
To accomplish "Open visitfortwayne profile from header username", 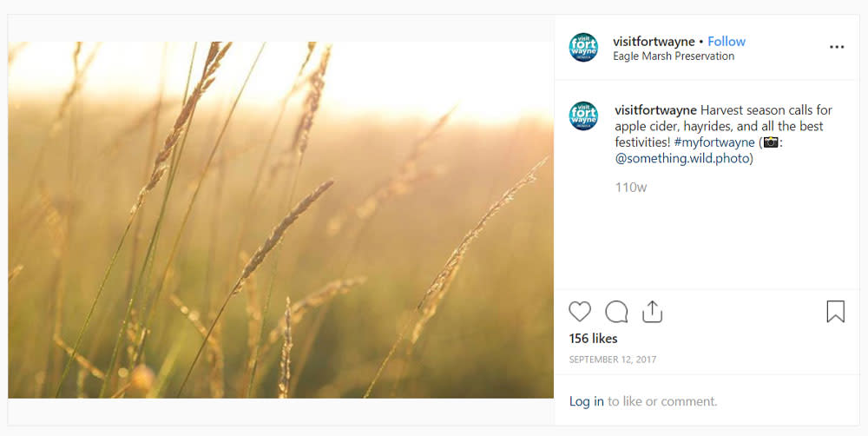I will pos(654,42).
